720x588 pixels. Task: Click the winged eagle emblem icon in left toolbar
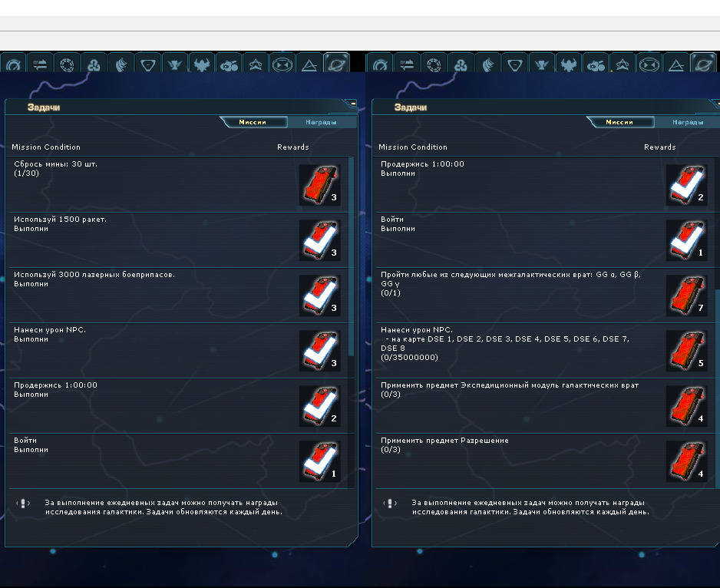[x=202, y=64]
